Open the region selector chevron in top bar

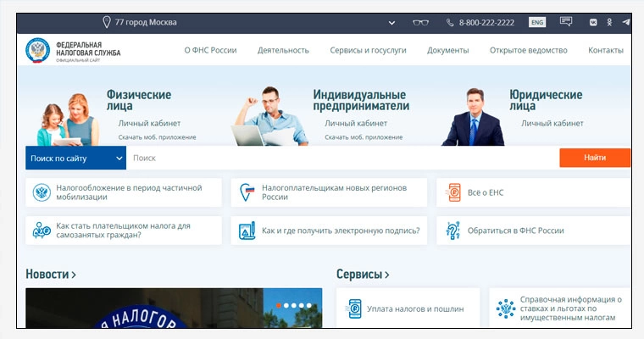[391, 23]
